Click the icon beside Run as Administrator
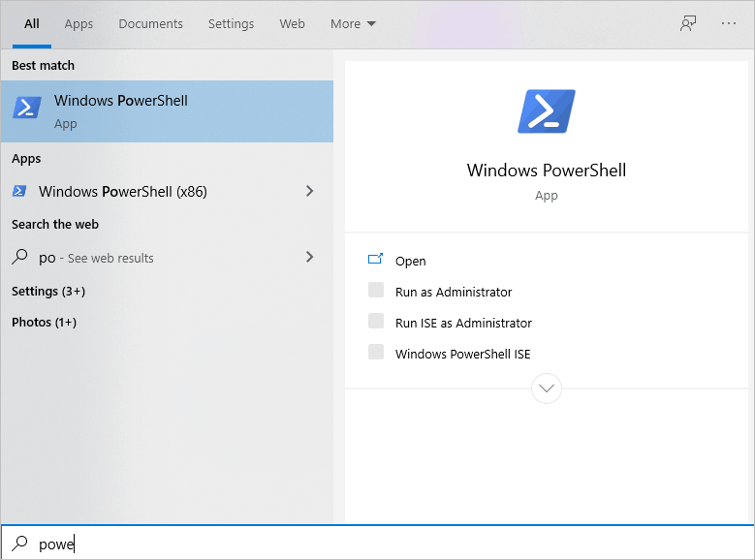The width and height of the screenshot is (755, 560). tap(376, 290)
